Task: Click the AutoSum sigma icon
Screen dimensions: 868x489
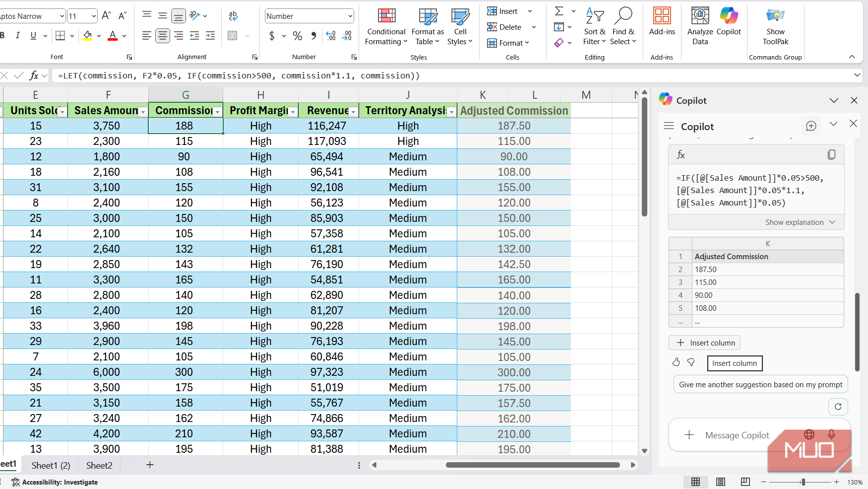Action: (559, 11)
